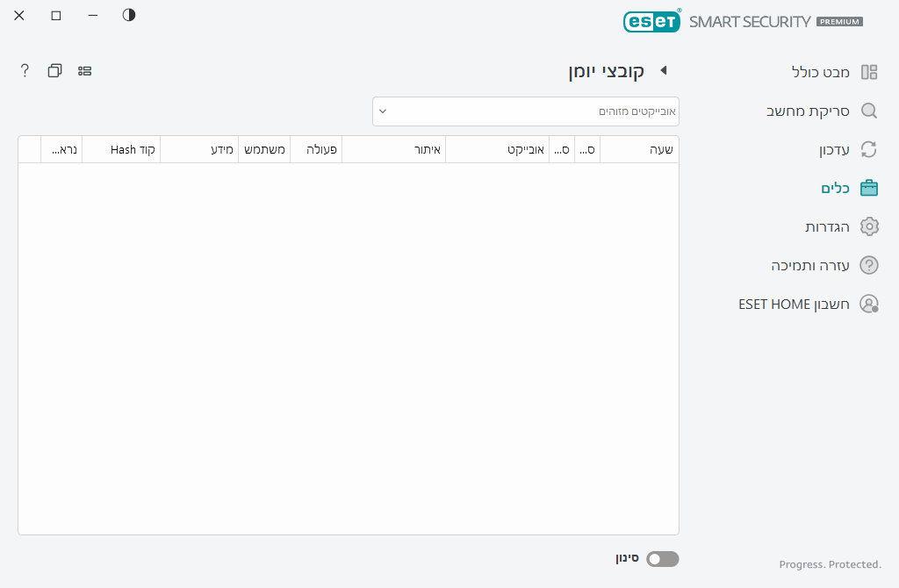The height and width of the screenshot is (588, 899).
Task: Toggle the color contrast theme icon
Action: click(x=129, y=15)
